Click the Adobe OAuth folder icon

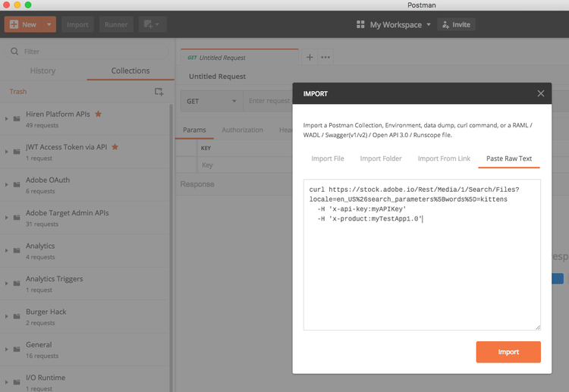(x=17, y=185)
